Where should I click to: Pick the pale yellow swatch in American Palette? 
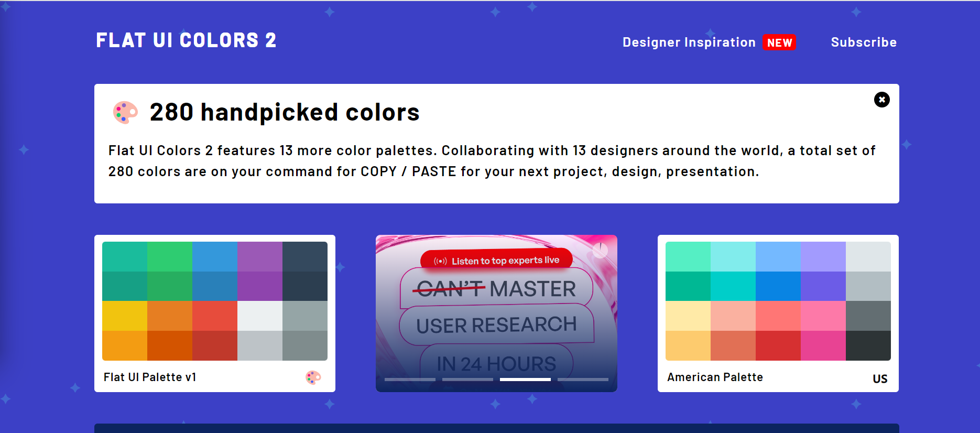(688, 316)
